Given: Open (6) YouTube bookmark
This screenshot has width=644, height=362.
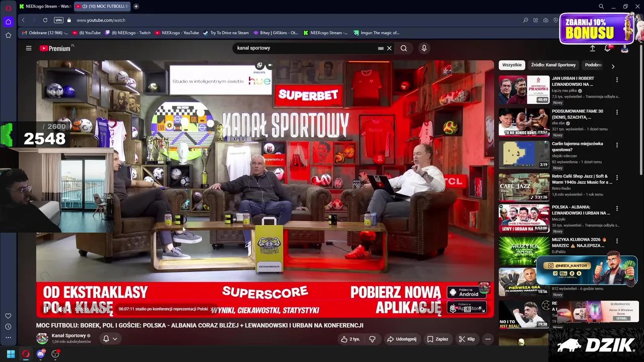Looking at the screenshot, I should pyautogui.click(x=87, y=33).
